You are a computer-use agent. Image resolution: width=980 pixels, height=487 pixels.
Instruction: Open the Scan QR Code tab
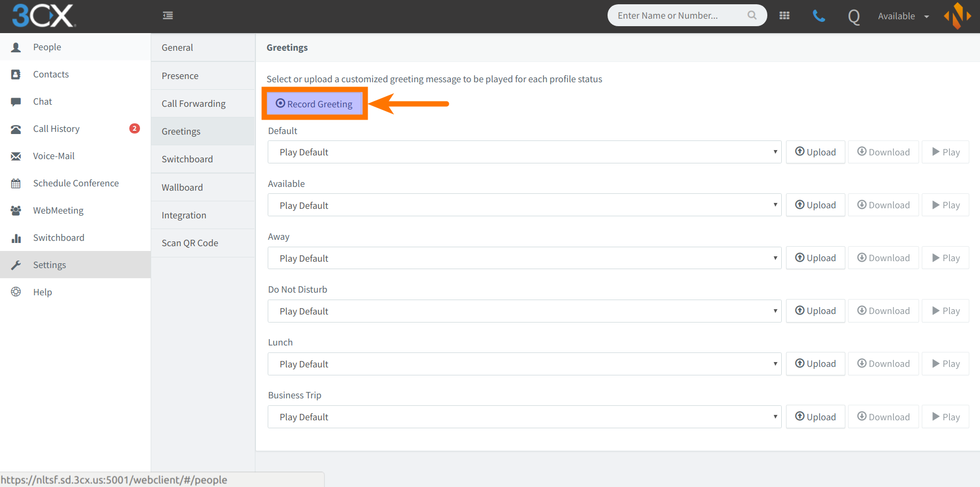203,243
